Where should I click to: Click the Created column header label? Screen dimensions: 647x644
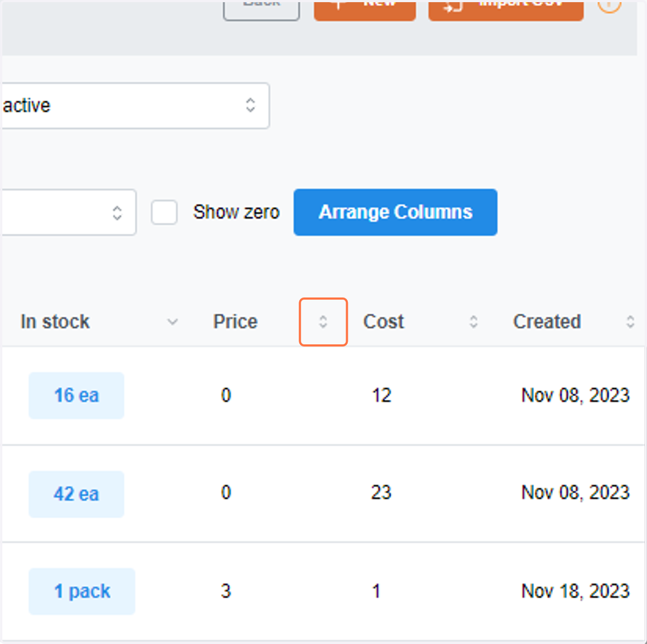(x=547, y=322)
